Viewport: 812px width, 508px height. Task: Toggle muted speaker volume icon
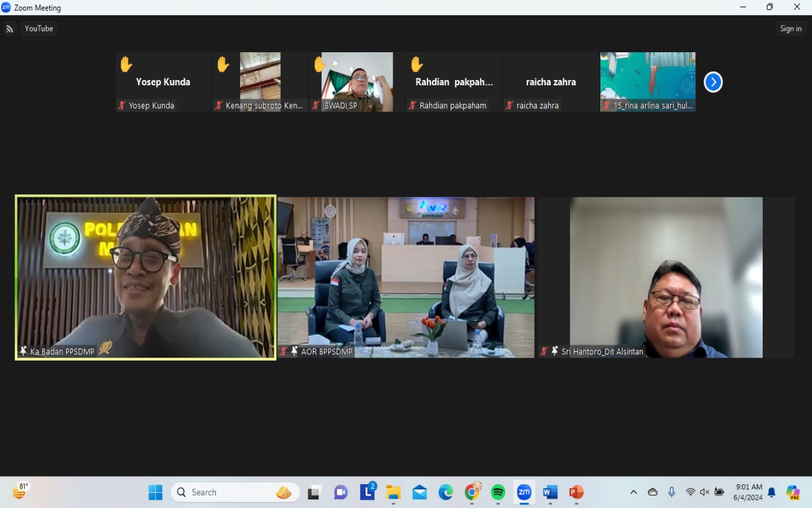704,492
